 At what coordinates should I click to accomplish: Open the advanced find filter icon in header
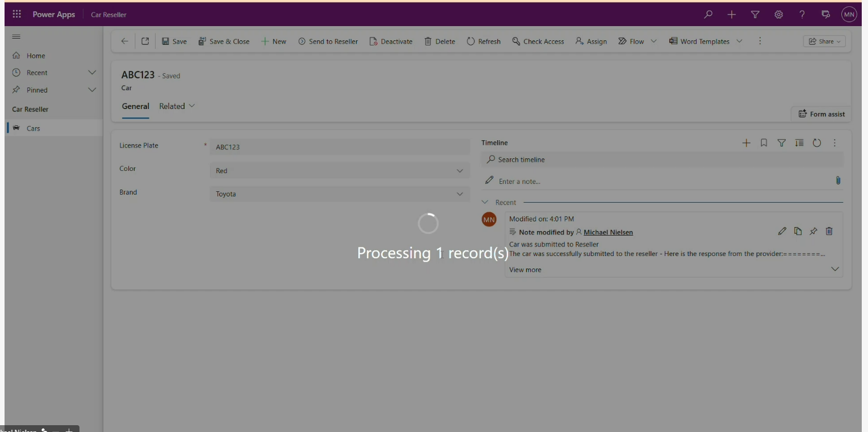(x=755, y=15)
